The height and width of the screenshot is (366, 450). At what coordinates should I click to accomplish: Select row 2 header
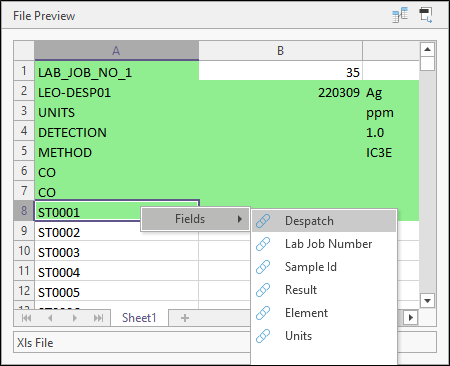click(24, 91)
